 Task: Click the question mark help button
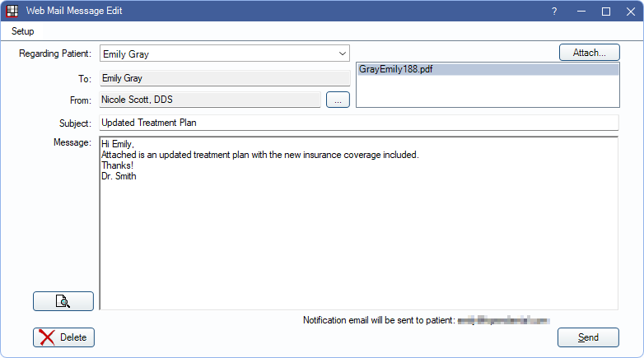pyautogui.click(x=553, y=12)
